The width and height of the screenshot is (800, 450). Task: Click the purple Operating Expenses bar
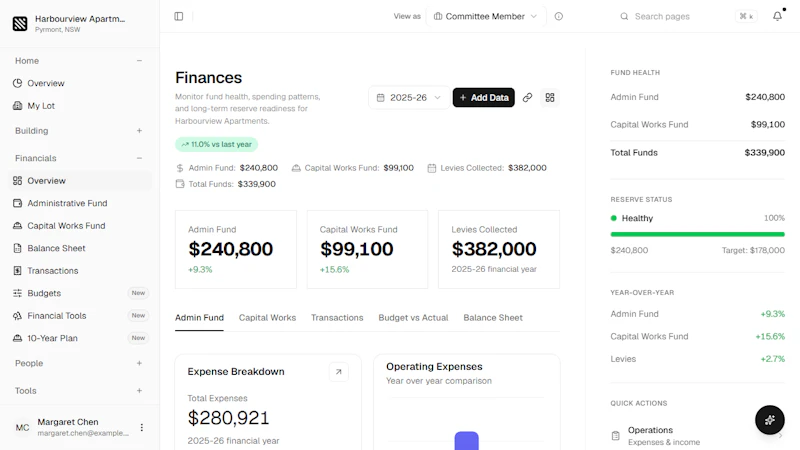coord(466,441)
